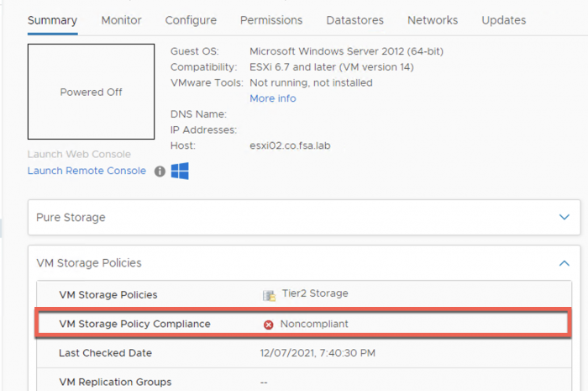Click the Windows logo icon

180,172
